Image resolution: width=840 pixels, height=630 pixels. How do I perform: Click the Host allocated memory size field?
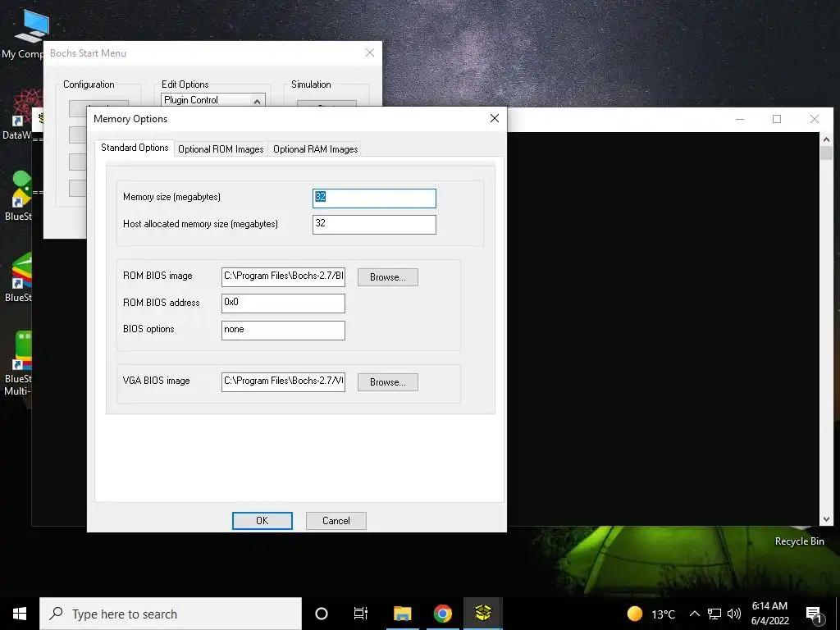(x=374, y=225)
